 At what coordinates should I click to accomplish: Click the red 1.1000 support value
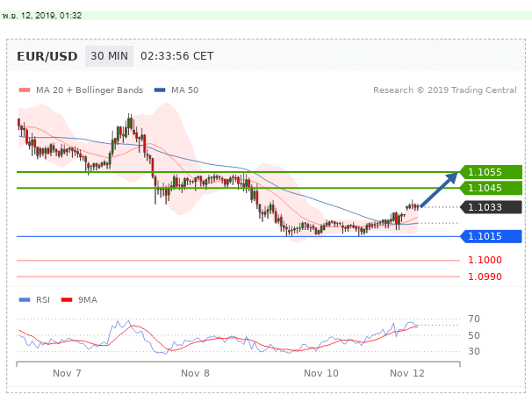point(485,261)
